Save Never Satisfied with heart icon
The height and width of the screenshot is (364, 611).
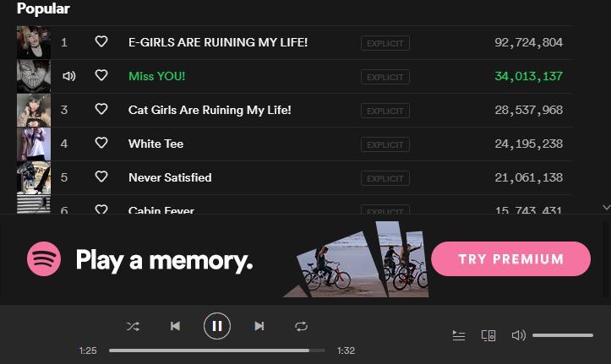(x=101, y=177)
